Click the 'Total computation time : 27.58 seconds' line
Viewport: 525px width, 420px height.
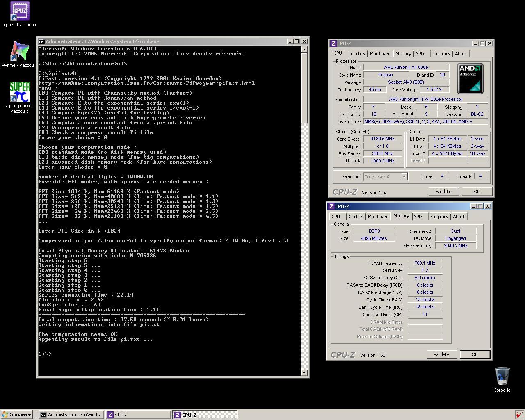coord(123,320)
